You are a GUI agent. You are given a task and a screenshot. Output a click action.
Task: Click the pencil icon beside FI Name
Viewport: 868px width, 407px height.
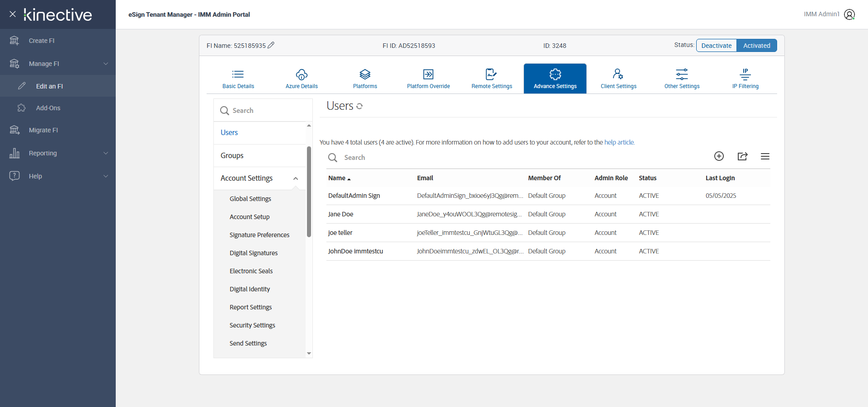[x=271, y=45]
